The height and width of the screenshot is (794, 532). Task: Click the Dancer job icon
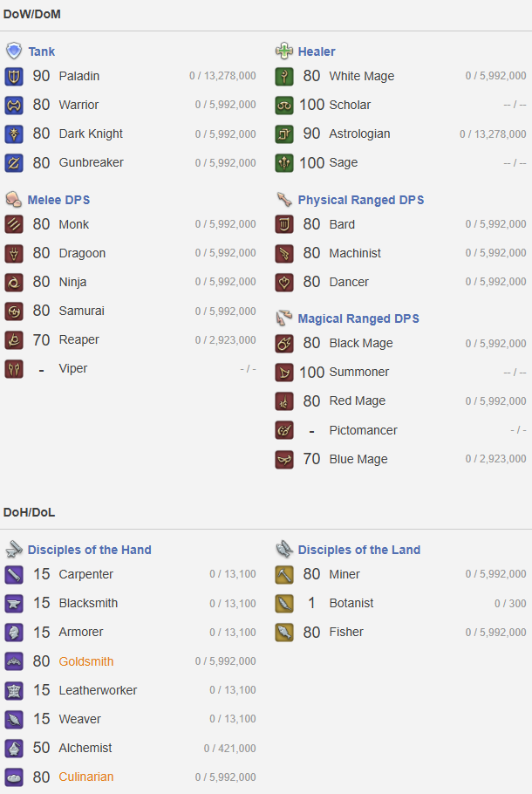tap(284, 283)
